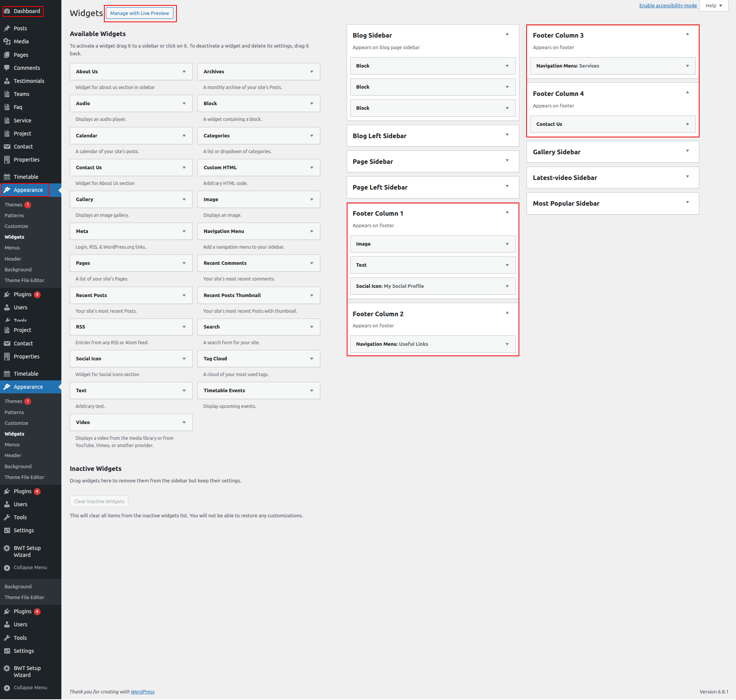Click the Enable accessibility mode link
Image resolution: width=736 pixels, height=700 pixels.
click(668, 6)
